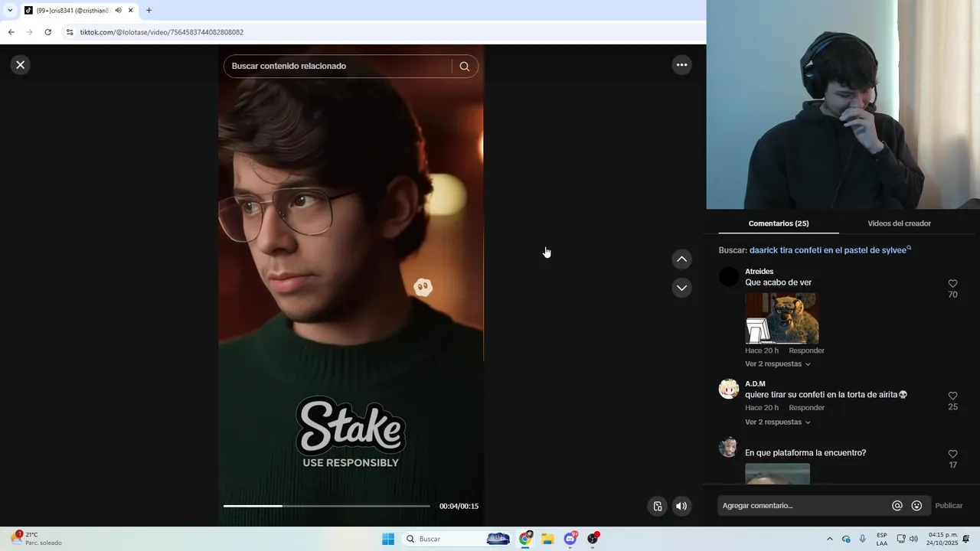Click the Atreides username
980x551 pixels.
(759, 272)
